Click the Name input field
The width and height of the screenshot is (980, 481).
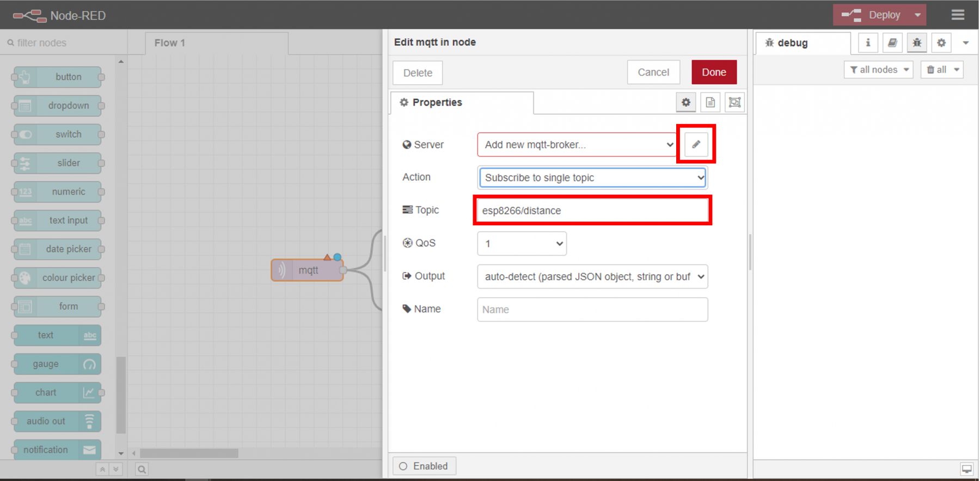click(x=592, y=310)
